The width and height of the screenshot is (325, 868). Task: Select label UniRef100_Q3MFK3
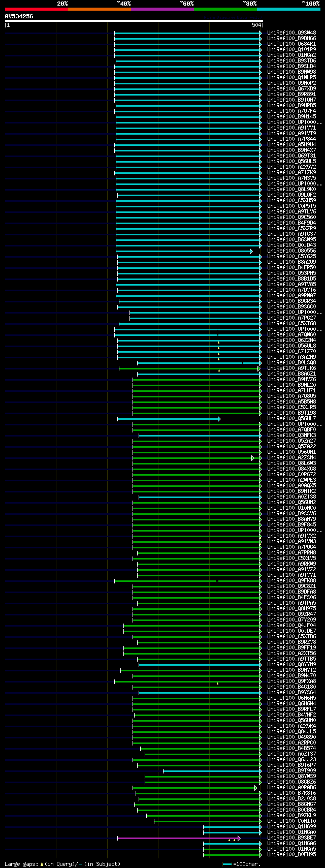pos(291,436)
